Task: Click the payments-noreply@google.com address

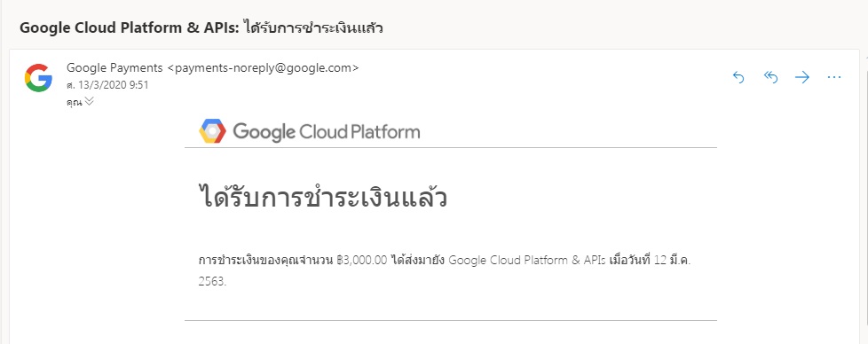Action: click(x=263, y=68)
